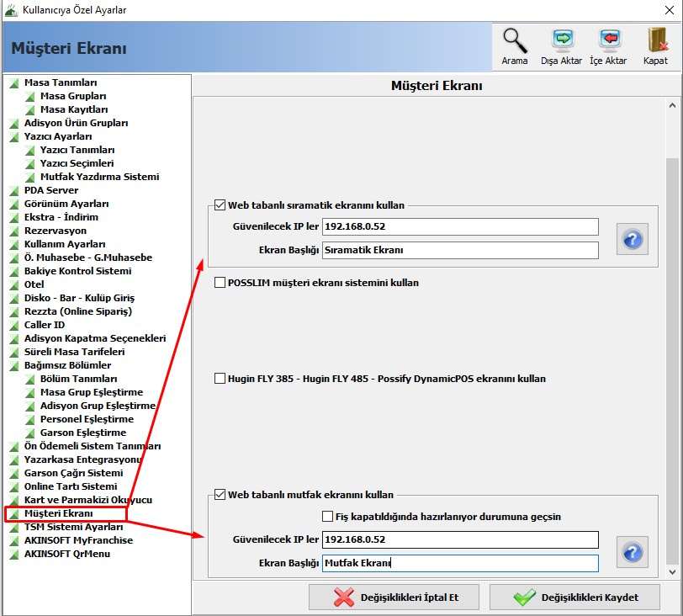
Task: Uncheck Web tabanlı sıramatik ekranını kullan
Action: (220, 205)
